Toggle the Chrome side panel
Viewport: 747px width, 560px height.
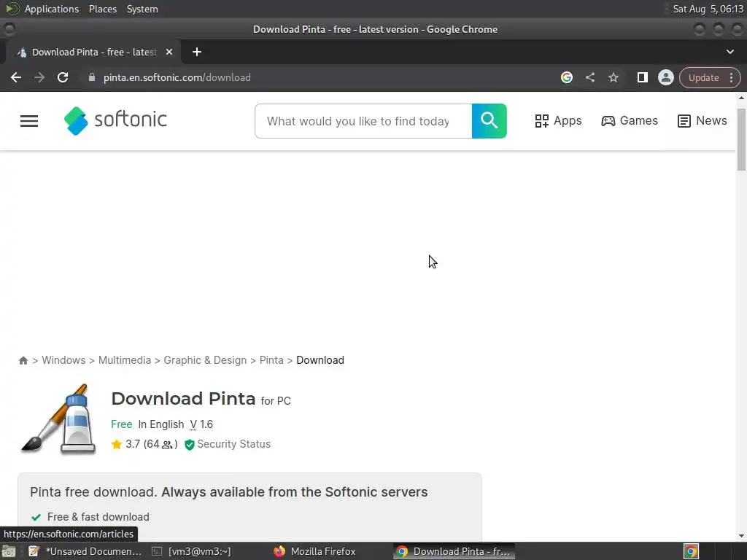[x=642, y=77]
